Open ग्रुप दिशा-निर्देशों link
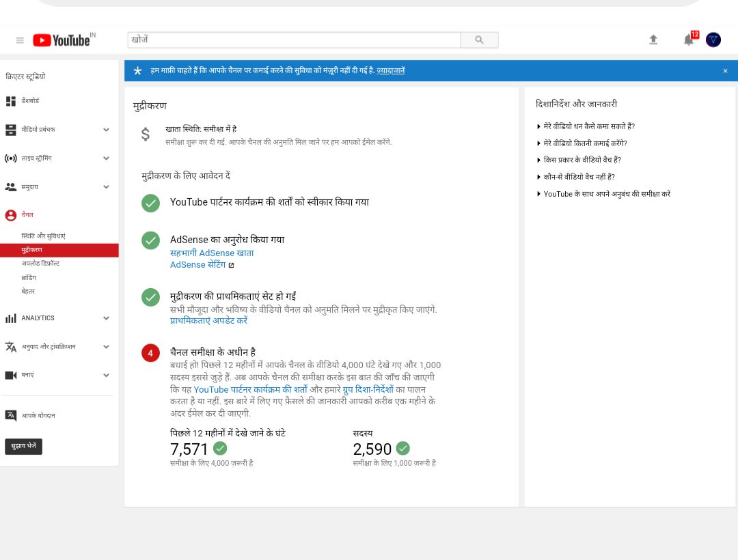738x560 pixels. click(368, 390)
